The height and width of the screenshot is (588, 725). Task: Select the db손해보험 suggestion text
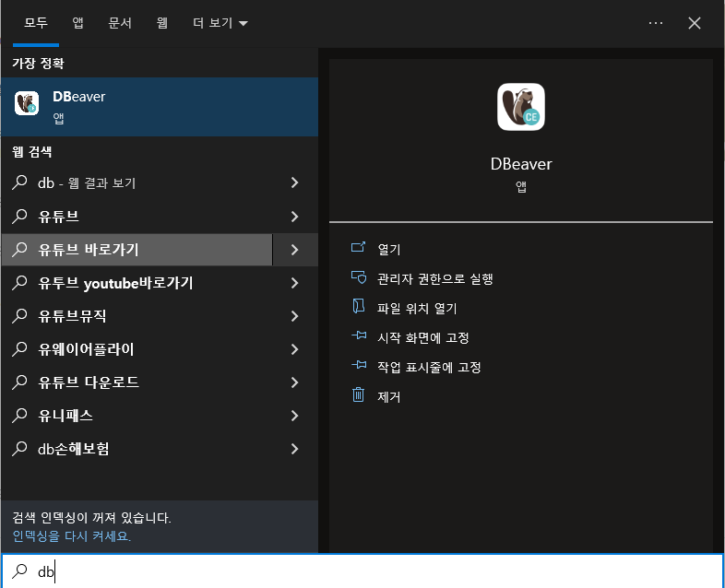pos(74,449)
